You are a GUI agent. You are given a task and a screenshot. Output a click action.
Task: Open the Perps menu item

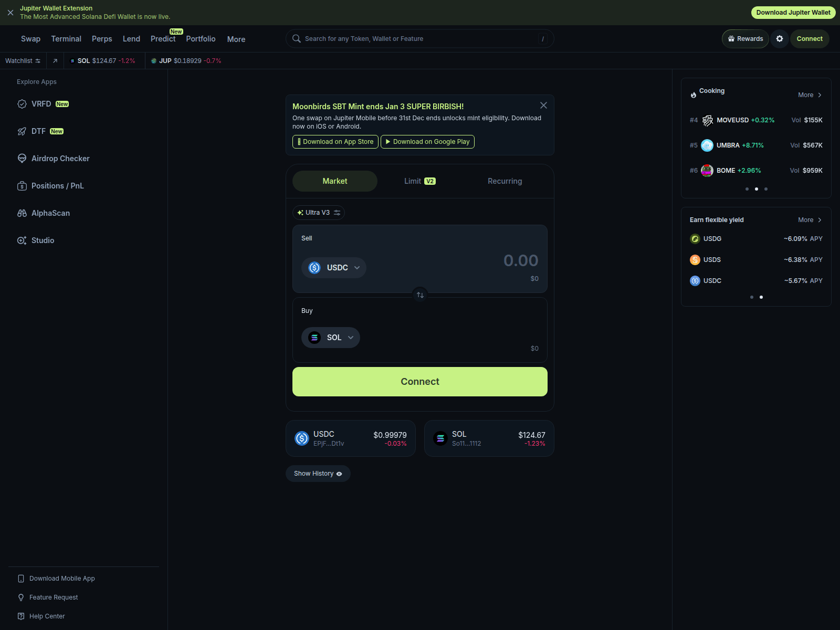point(102,39)
